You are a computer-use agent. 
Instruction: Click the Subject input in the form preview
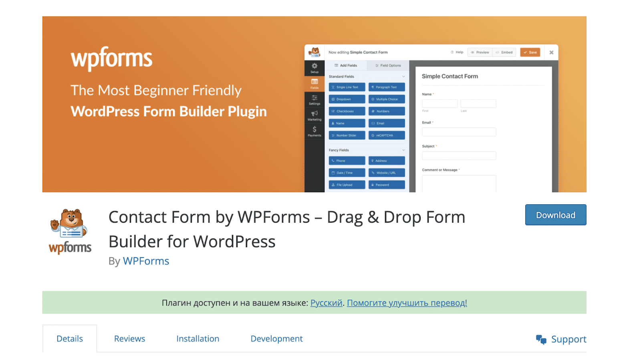[459, 156]
